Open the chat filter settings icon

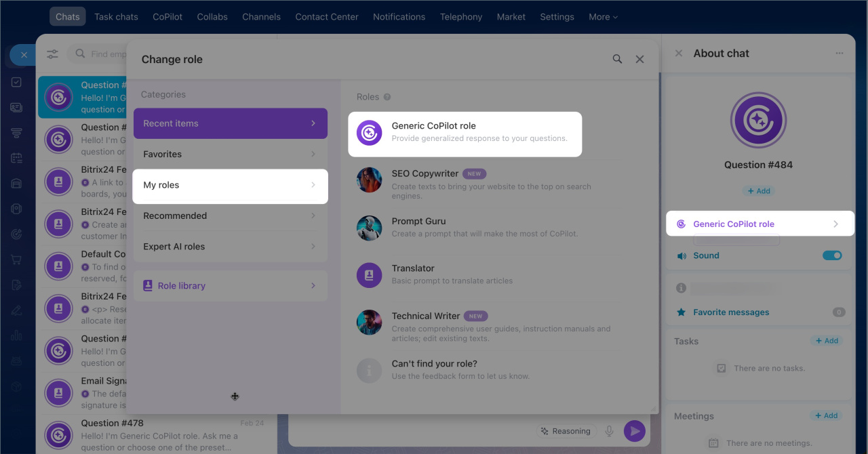52,54
